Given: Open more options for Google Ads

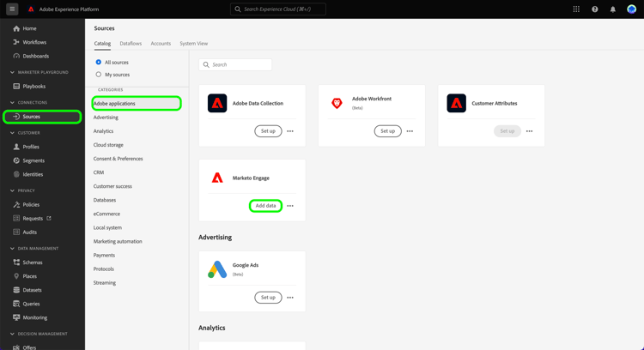Looking at the screenshot, I should pos(290,298).
